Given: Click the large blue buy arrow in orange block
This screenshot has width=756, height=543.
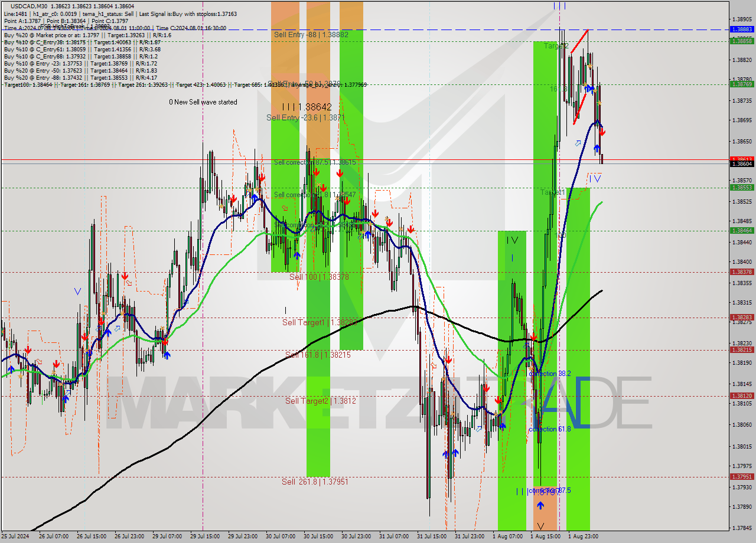Looking at the screenshot, I should click(540, 506).
